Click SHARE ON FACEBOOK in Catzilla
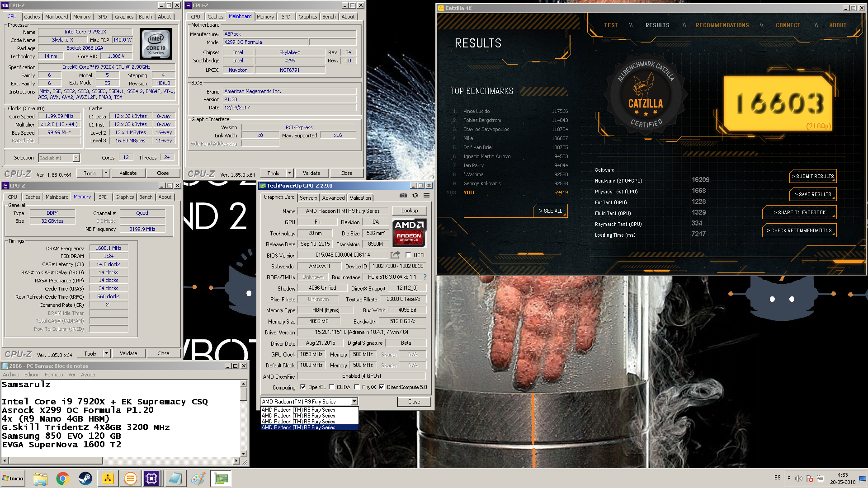The width and height of the screenshot is (868, 488). (799, 212)
